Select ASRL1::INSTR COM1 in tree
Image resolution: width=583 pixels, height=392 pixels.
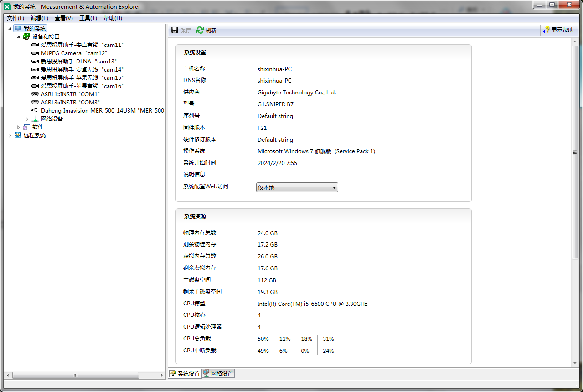click(70, 94)
